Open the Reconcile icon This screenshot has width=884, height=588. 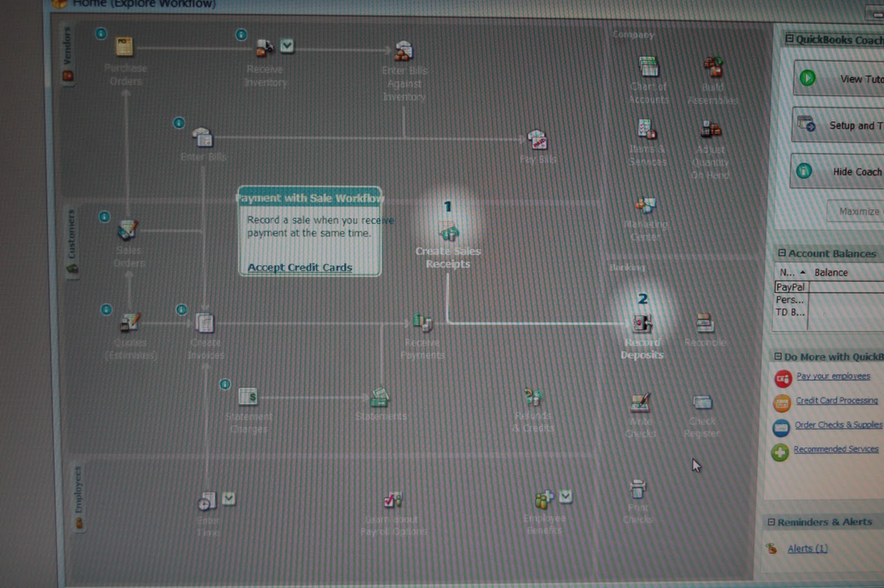[705, 323]
